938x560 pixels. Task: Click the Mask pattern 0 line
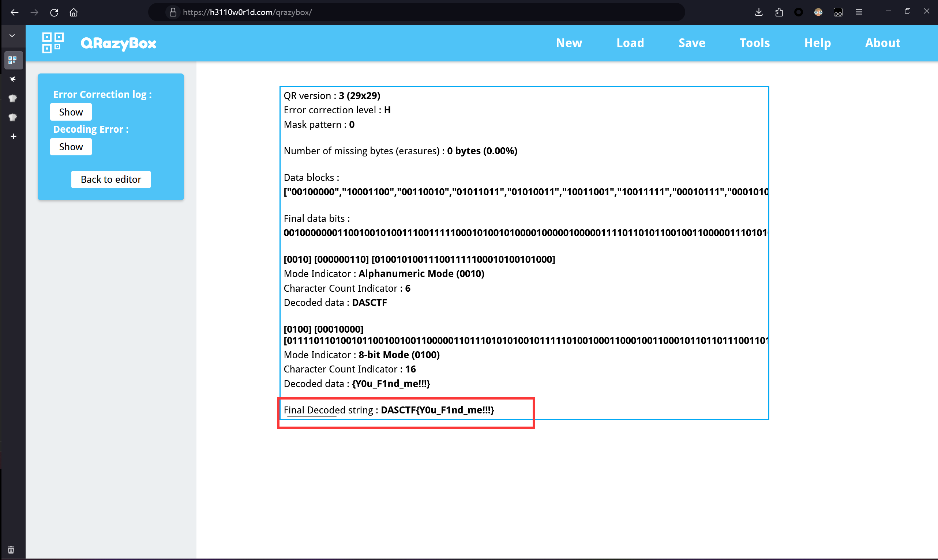pyautogui.click(x=319, y=125)
